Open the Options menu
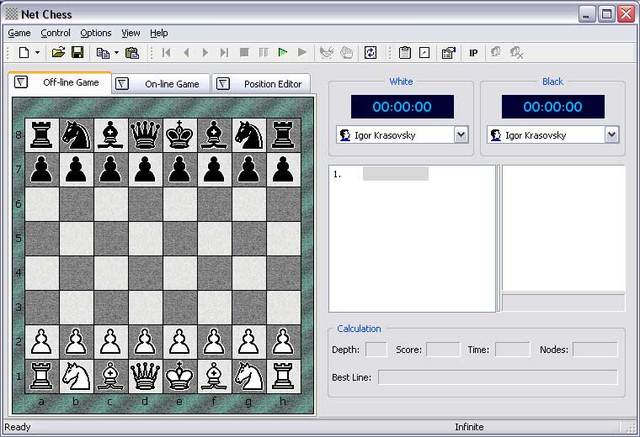This screenshot has width=640, height=437. (96, 33)
